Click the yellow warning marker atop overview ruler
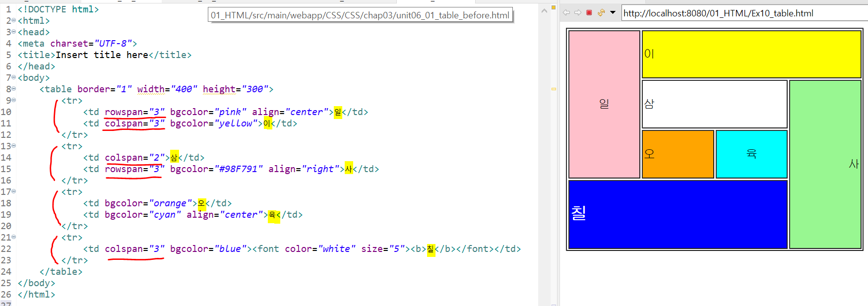868x306 pixels. [554, 7]
